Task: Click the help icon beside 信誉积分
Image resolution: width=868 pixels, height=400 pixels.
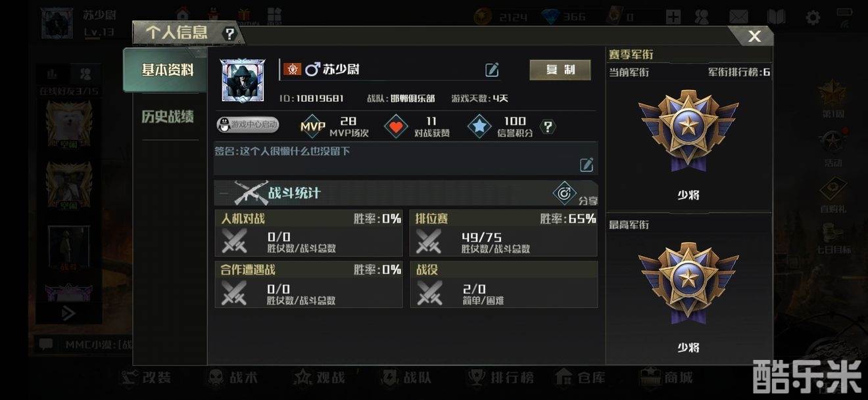Action: point(547,127)
